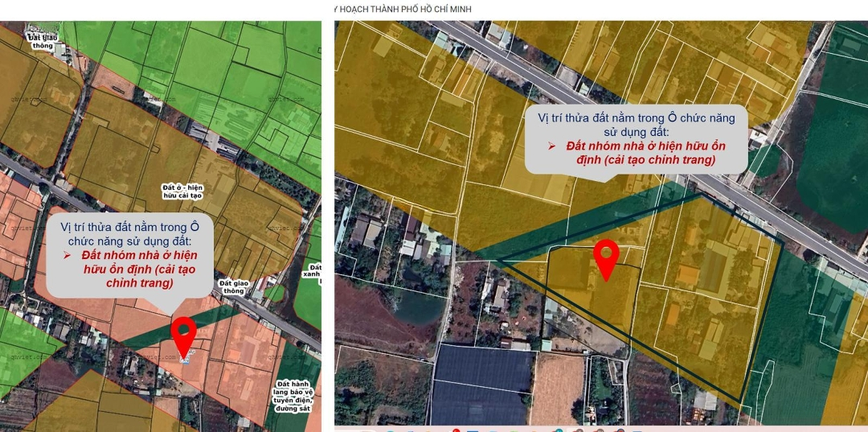Click the 'Đất giao thông' label at the top-left corner

coord(41,41)
